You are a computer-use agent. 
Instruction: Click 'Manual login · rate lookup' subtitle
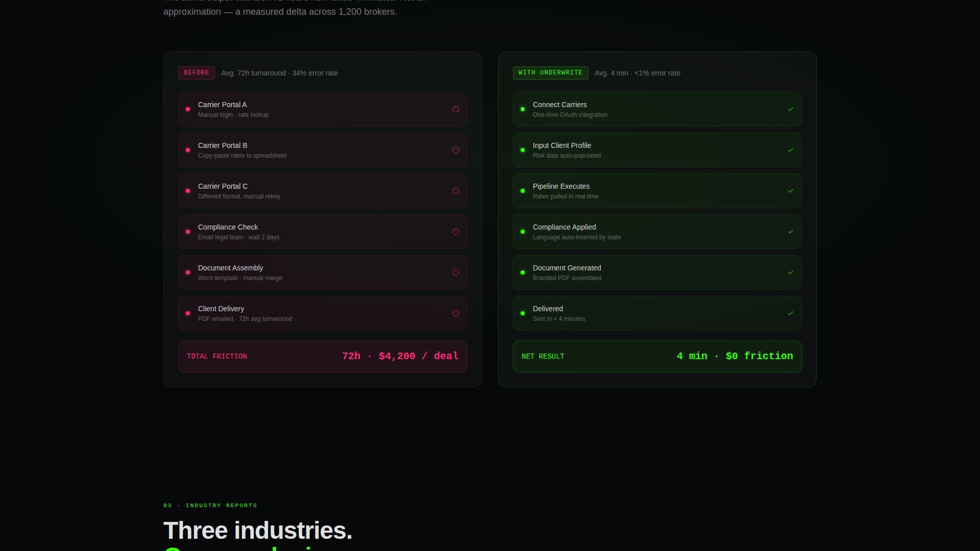[x=233, y=115]
